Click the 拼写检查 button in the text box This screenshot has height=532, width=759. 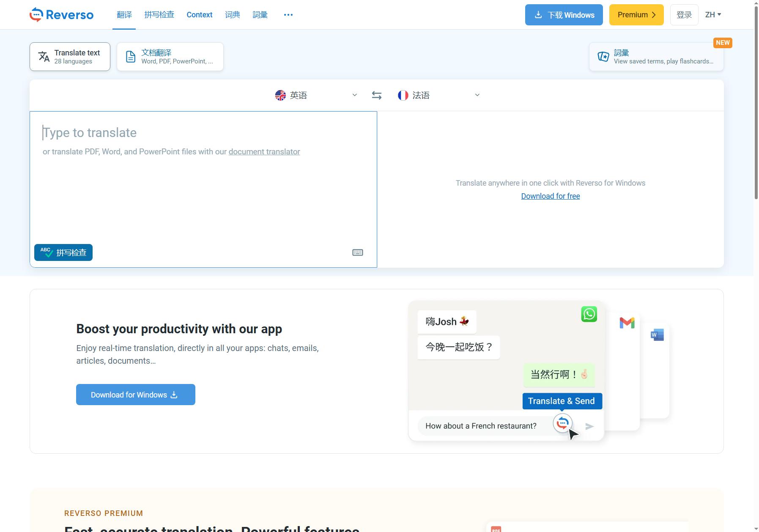[x=63, y=253]
